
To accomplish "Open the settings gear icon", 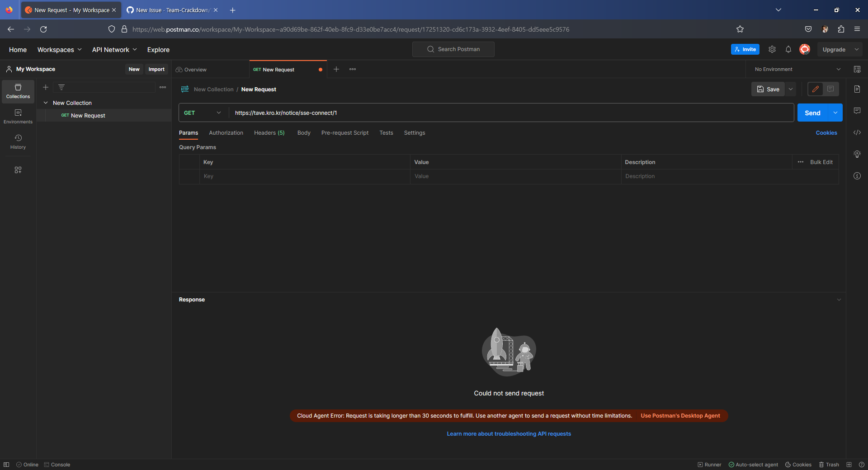I will click(772, 49).
